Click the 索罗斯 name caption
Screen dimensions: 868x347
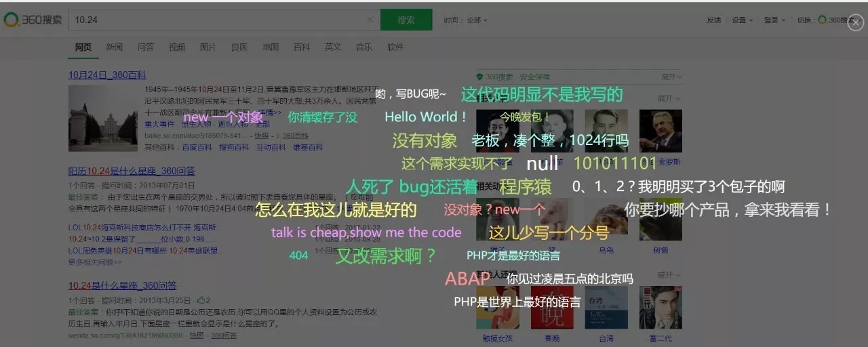coord(660,162)
